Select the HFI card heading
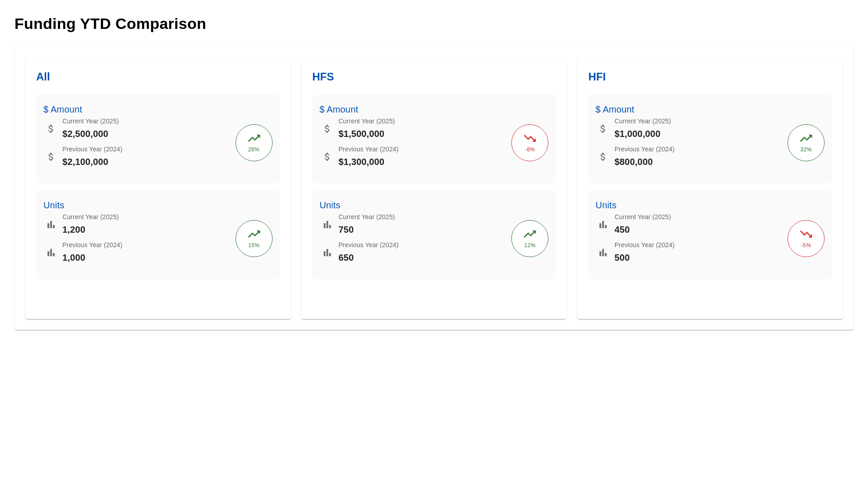 (x=597, y=77)
